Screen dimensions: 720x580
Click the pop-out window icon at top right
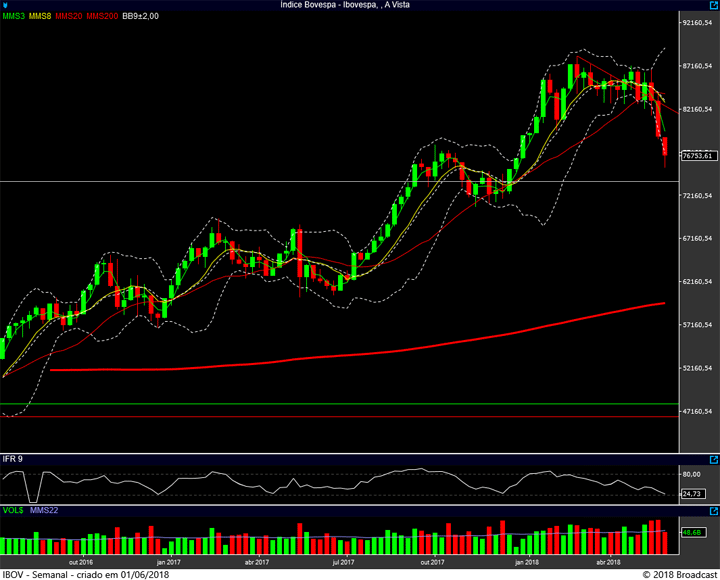(x=712, y=5)
